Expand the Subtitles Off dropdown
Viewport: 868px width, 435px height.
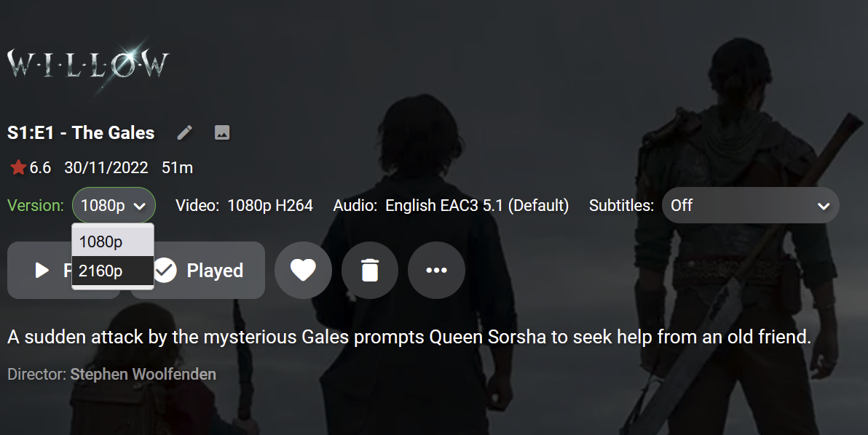coord(751,206)
